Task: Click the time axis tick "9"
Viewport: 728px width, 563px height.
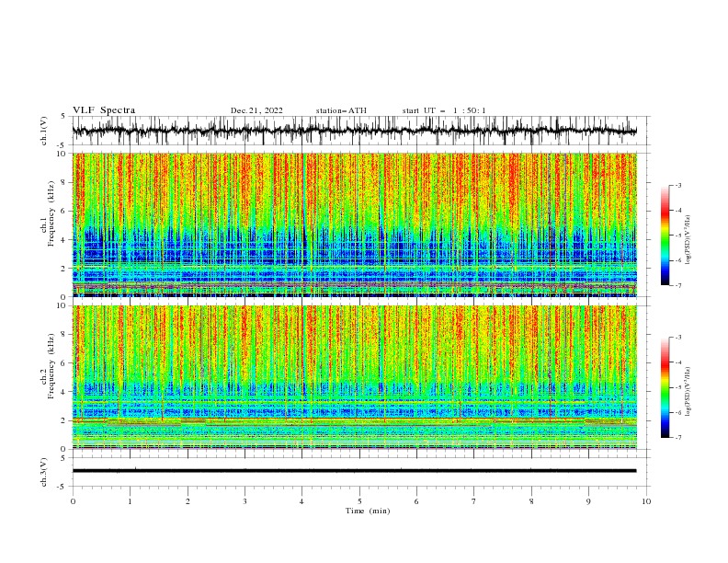Action: point(588,501)
